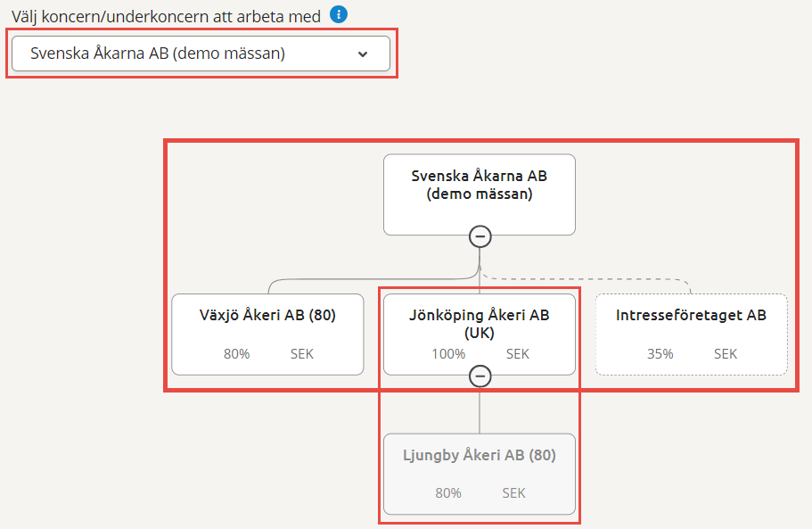Collapse the Jönköping Åkeri AB subtree

[480, 376]
